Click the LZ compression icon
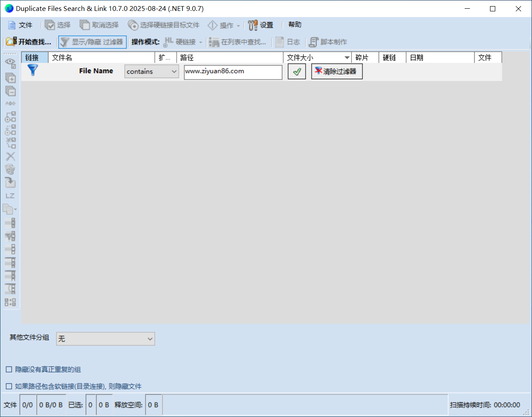The image size is (532, 417). coord(10,196)
